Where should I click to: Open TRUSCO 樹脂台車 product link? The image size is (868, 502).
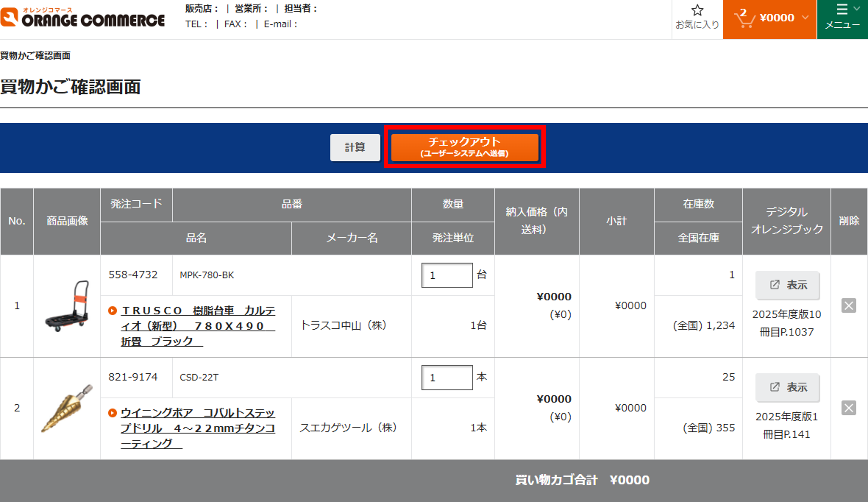198,326
